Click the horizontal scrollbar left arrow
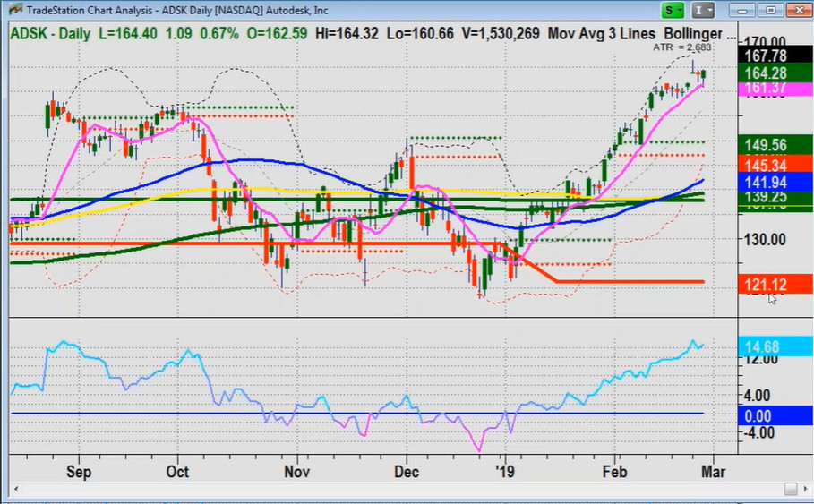Image resolution: width=814 pixels, height=504 pixels. (17, 489)
